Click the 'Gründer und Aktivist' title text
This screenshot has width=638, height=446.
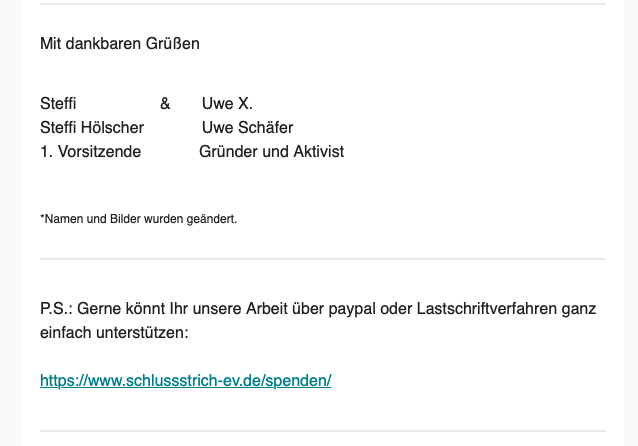(x=271, y=151)
